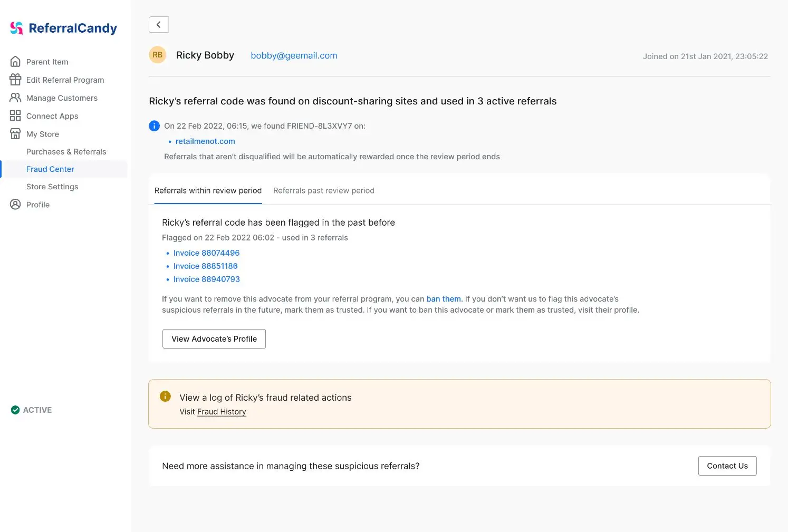Open Fraud Center in the sidebar
Image resolution: width=788 pixels, height=532 pixels.
click(50, 169)
